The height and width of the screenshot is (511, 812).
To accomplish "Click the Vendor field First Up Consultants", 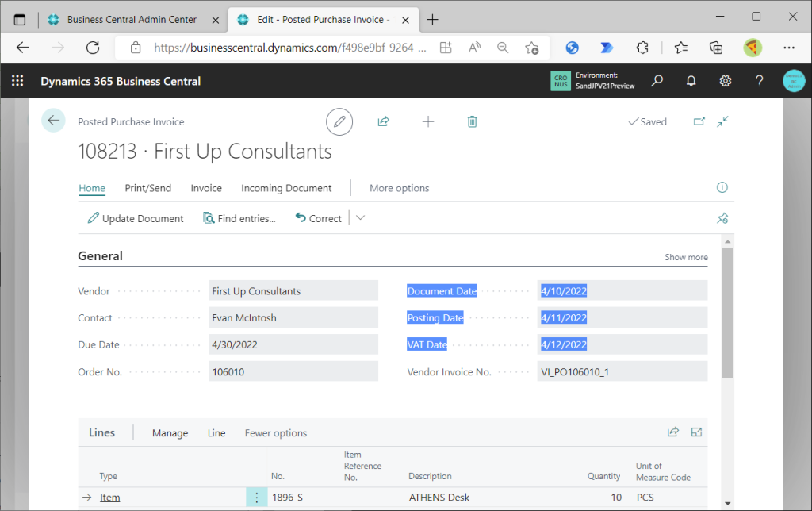I will pyautogui.click(x=293, y=290).
